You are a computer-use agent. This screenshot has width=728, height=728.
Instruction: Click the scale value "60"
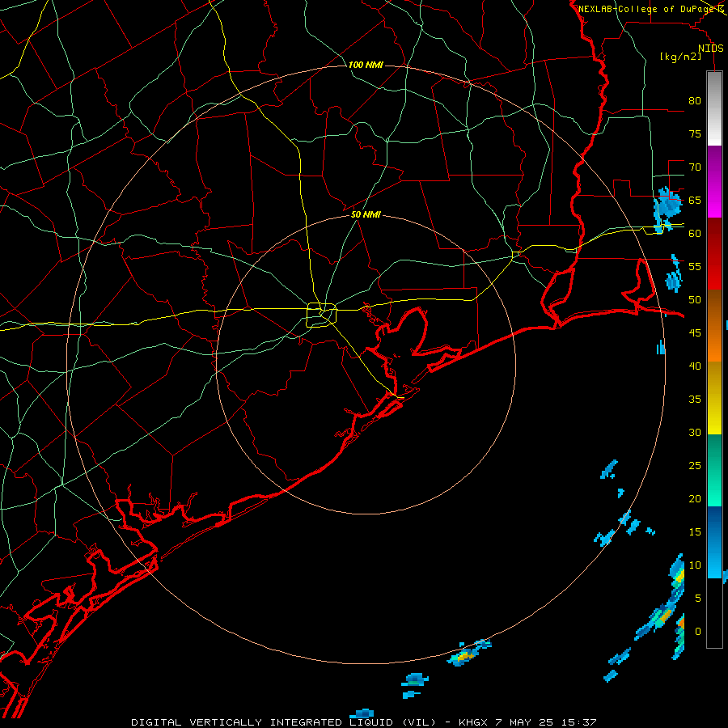tap(695, 233)
